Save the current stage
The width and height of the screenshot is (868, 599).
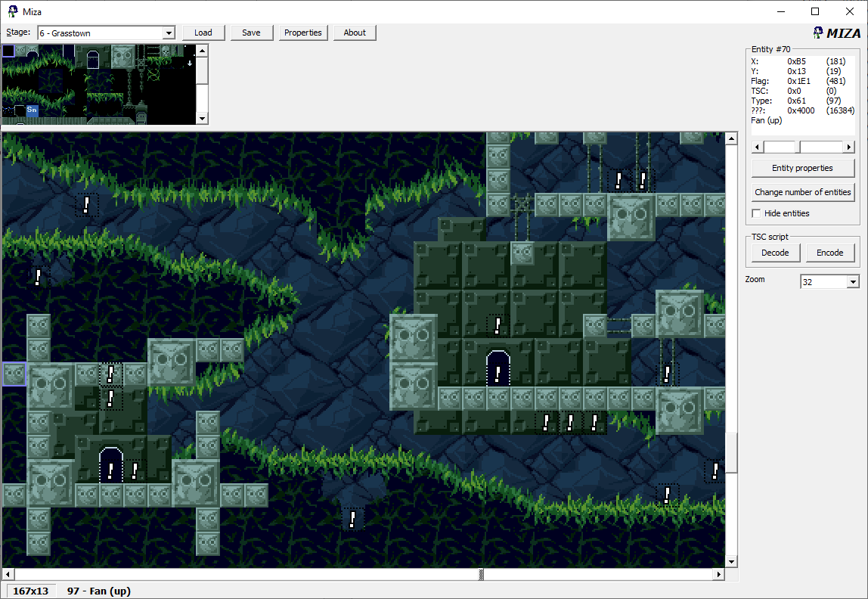[x=251, y=33]
